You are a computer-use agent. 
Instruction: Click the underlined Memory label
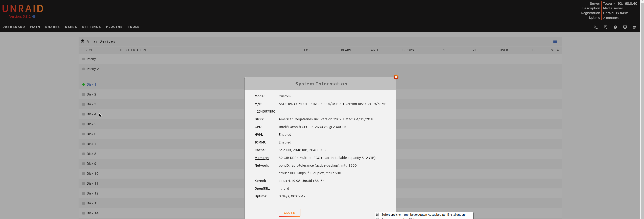261,158
